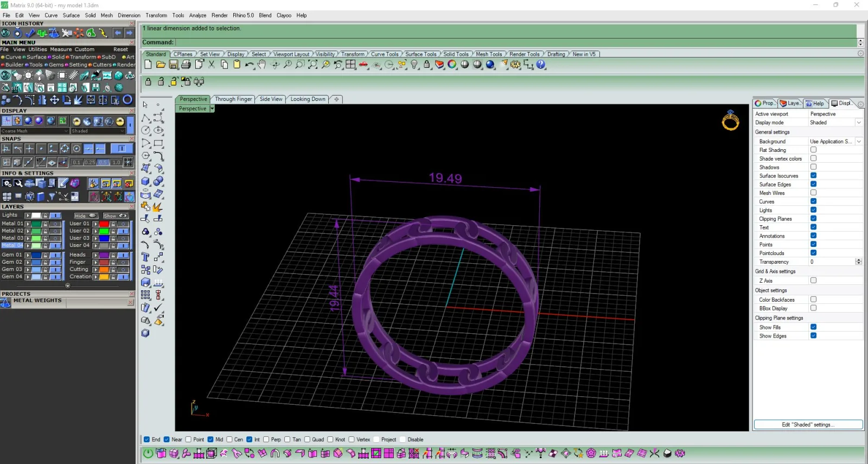Expand the Metal 01 layer arrow
868x464 pixels.
[28, 224]
